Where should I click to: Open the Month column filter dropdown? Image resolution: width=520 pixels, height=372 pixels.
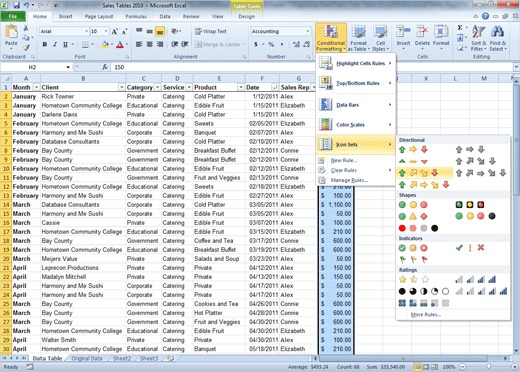click(36, 87)
